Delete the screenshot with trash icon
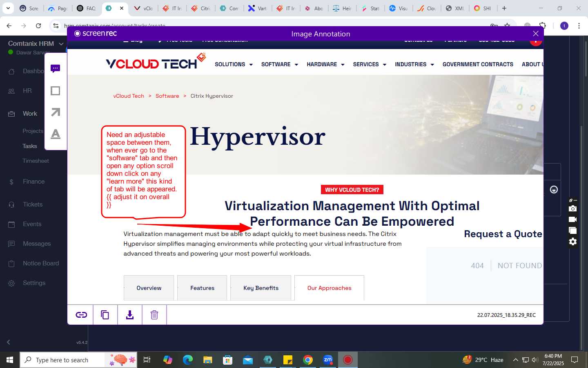This screenshot has width=588, height=368. coord(154,315)
